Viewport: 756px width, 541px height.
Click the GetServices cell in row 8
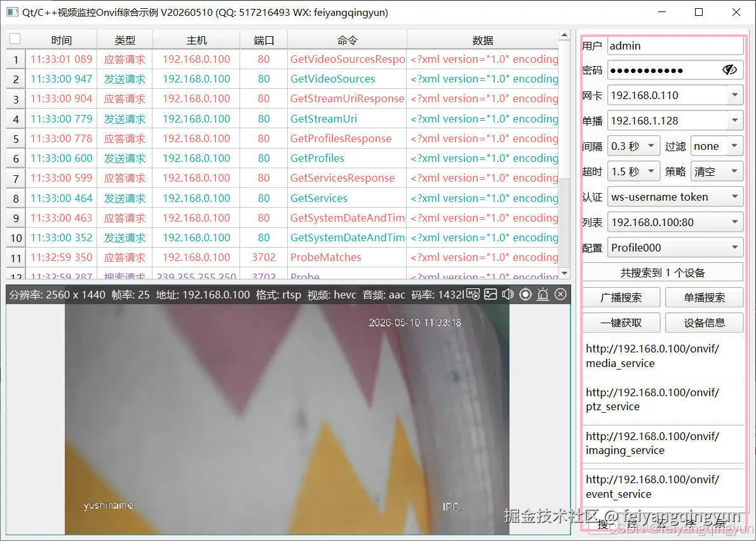(x=347, y=198)
